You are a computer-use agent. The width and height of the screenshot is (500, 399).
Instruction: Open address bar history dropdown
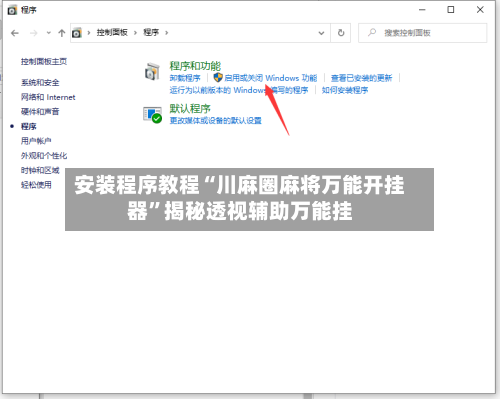pyautogui.click(x=321, y=33)
